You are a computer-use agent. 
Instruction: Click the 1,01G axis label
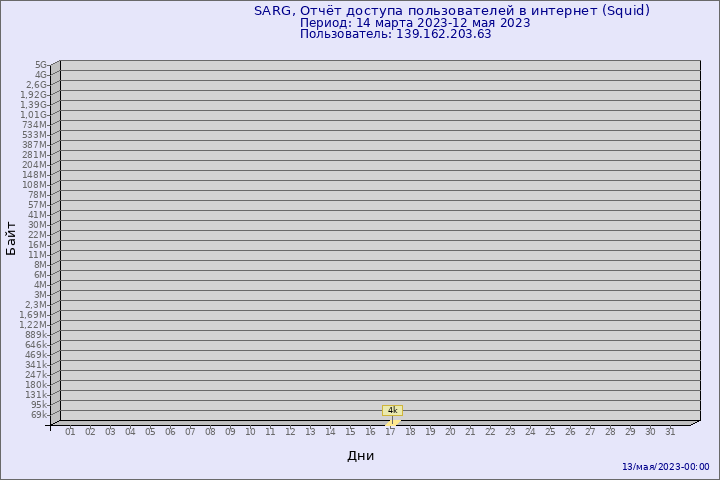(34, 115)
